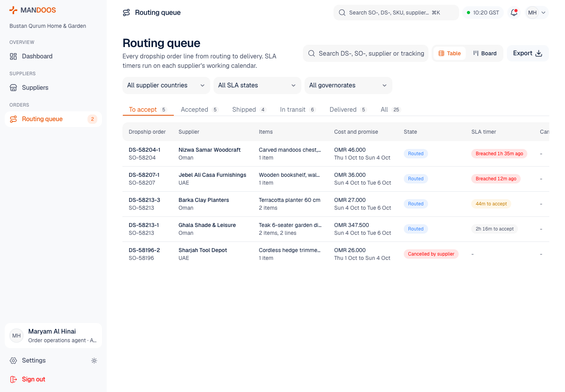Click the Dashboard grid icon in sidebar
Image resolution: width=565 pixels, height=392 pixels.
pyautogui.click(x=13, y=56)
